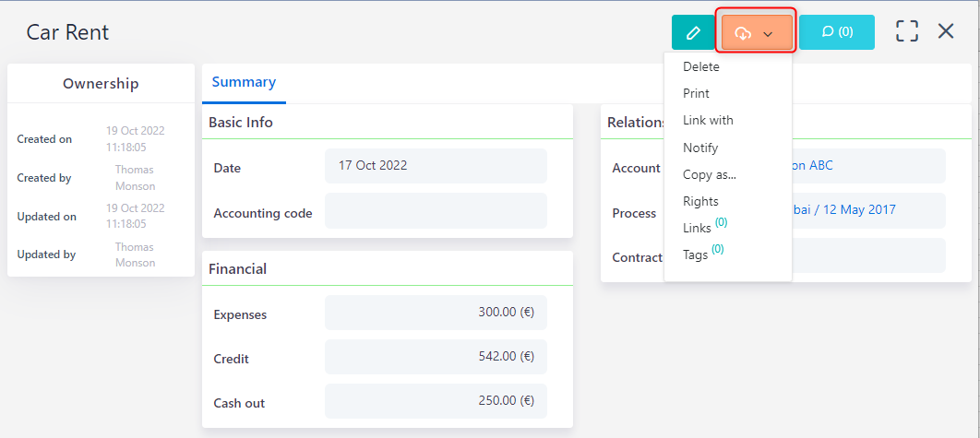Open Rights from the dropdown menu

[x=700, y=201]
